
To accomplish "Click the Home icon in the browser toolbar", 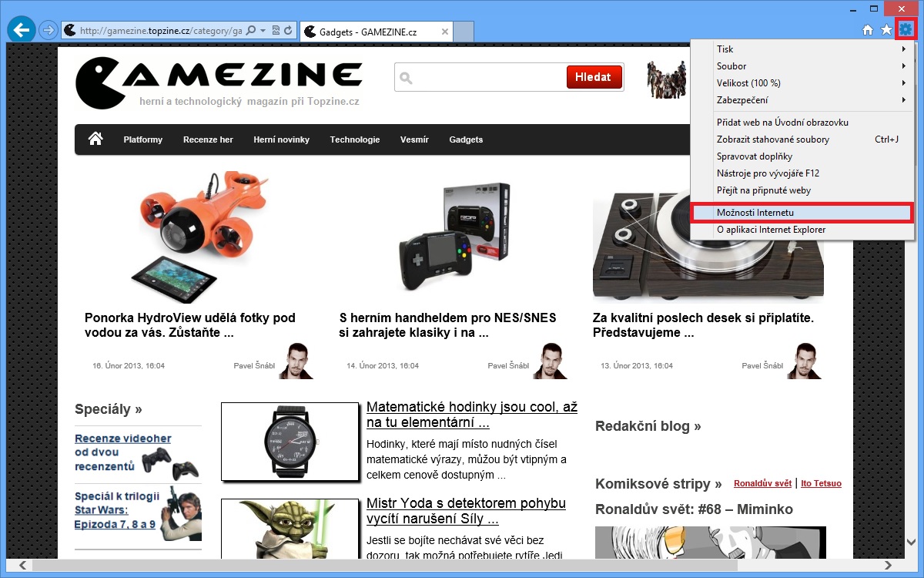I will point(868,30).
